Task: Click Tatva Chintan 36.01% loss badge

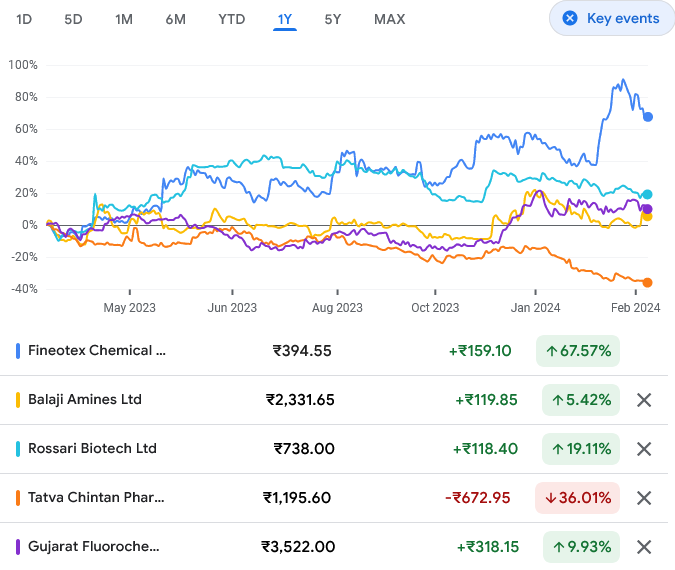Action: pyautogui.click(x=577, y=498)
